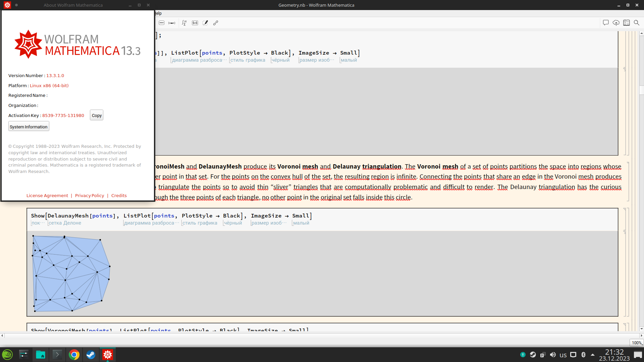
Task: Open the drawing tools icon
Action: point(205,23)
